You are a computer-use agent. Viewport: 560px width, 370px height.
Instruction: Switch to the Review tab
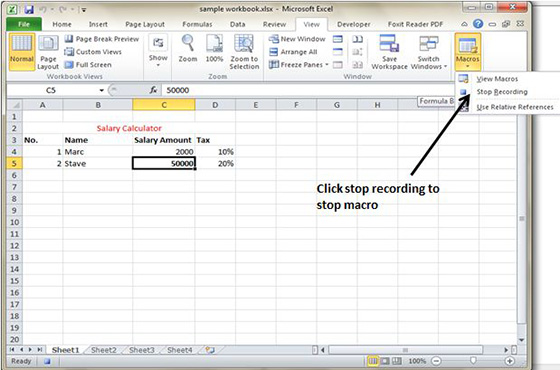click(x=274, y=24)
